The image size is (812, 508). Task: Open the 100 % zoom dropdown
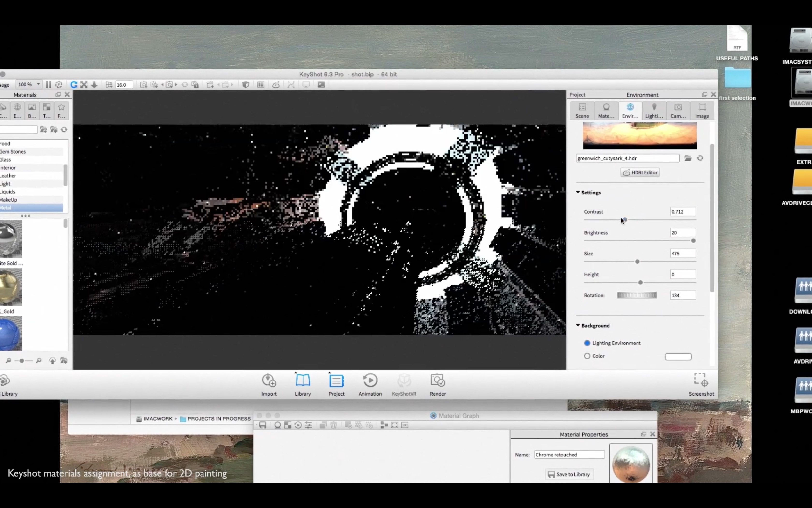click(29, 85)
